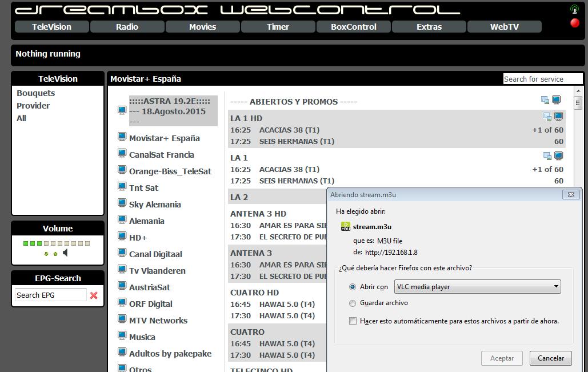
Task: Open the WebTV tab
Action: pos(505,27)
